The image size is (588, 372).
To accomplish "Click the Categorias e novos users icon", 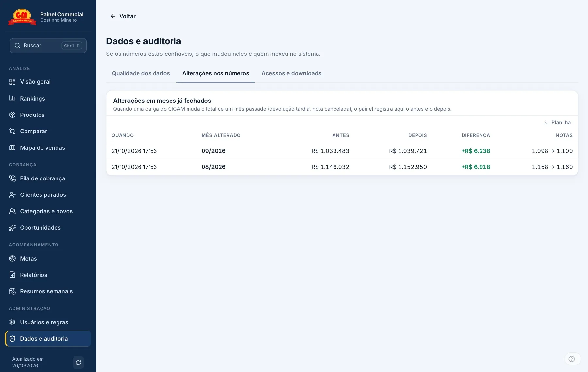I will click(12, 211).
